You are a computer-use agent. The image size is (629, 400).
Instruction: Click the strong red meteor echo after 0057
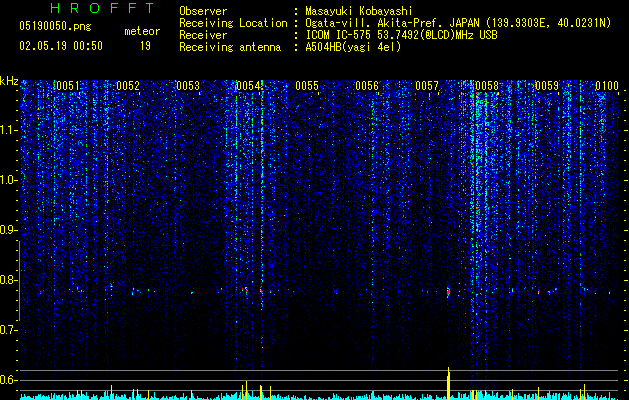click(448, 291)
